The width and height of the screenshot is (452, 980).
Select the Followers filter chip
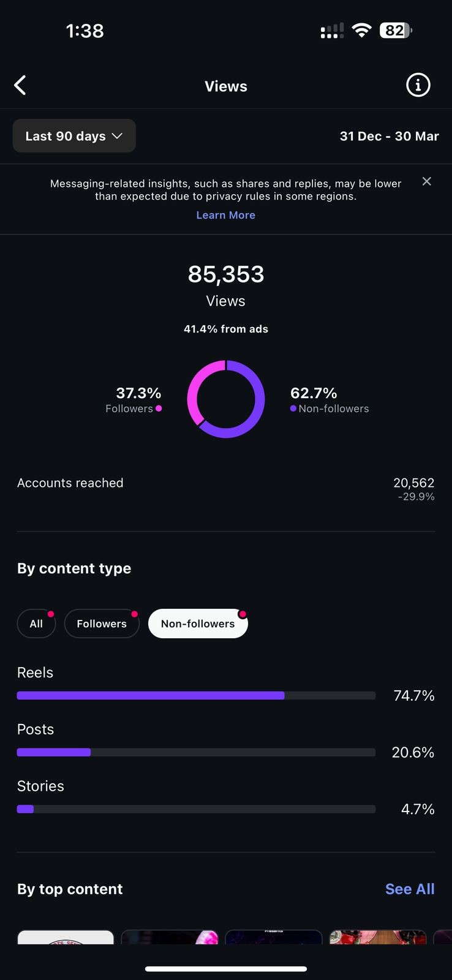102,624
